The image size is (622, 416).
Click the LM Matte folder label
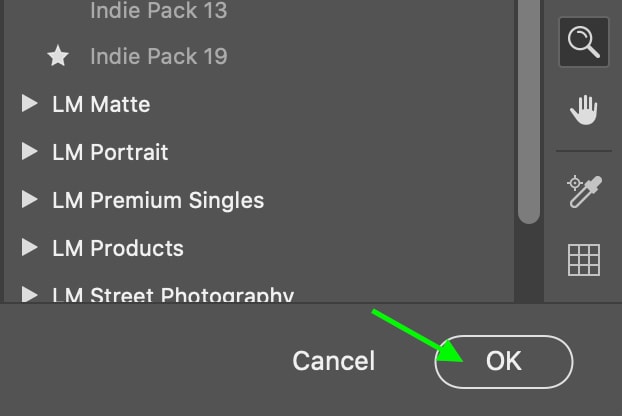(101, 104)
